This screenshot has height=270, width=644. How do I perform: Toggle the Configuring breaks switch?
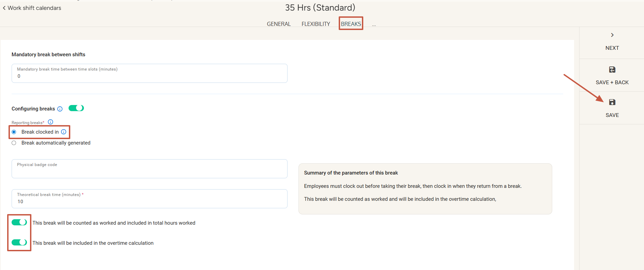(x=76, y=108)
